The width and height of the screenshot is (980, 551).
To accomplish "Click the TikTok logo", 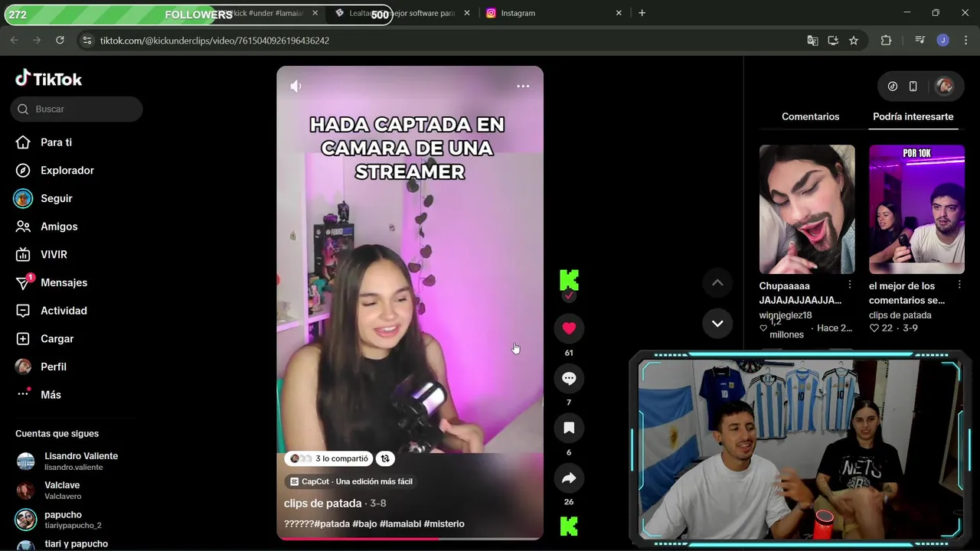I will (48, 79).
